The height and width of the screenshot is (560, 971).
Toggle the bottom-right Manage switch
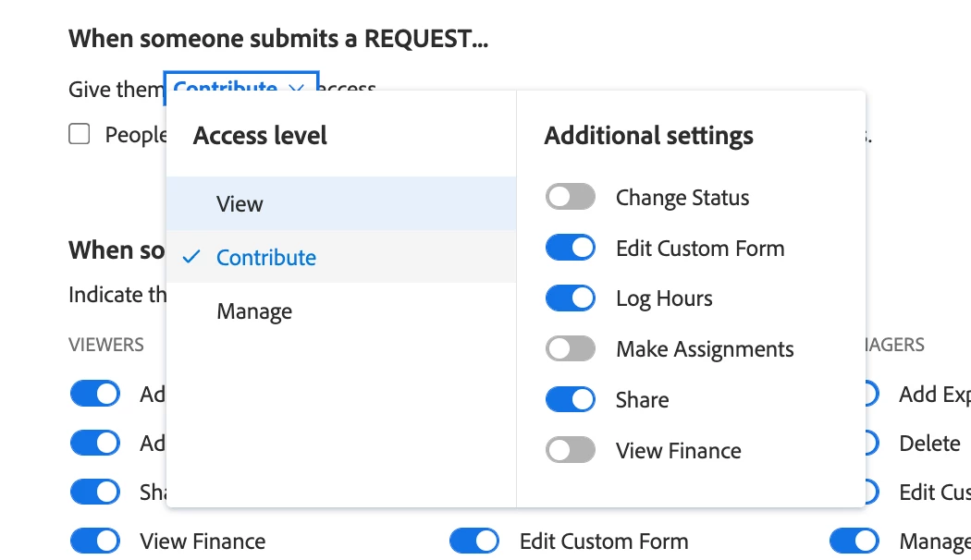pyautogui.click(x=854, y=541)
